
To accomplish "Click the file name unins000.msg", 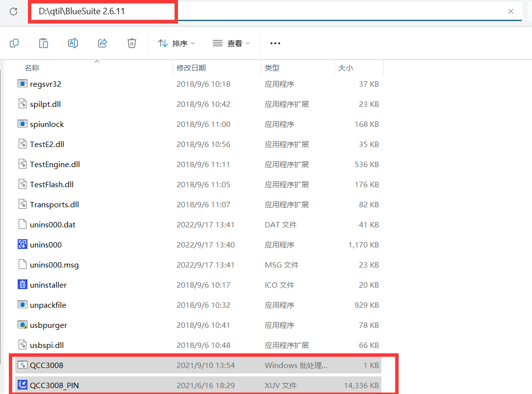I will [x=54, y=265].
